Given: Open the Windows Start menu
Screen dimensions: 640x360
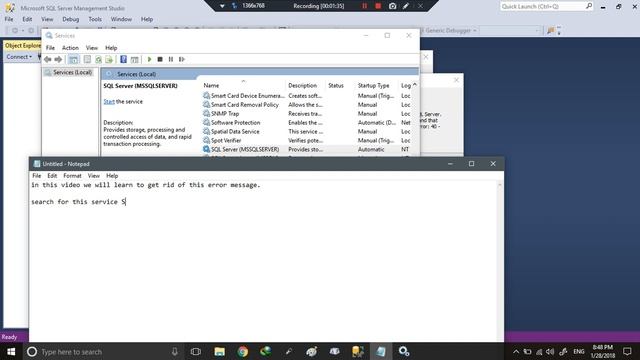Looking at the screenshot, I should (x=11, y=351).
